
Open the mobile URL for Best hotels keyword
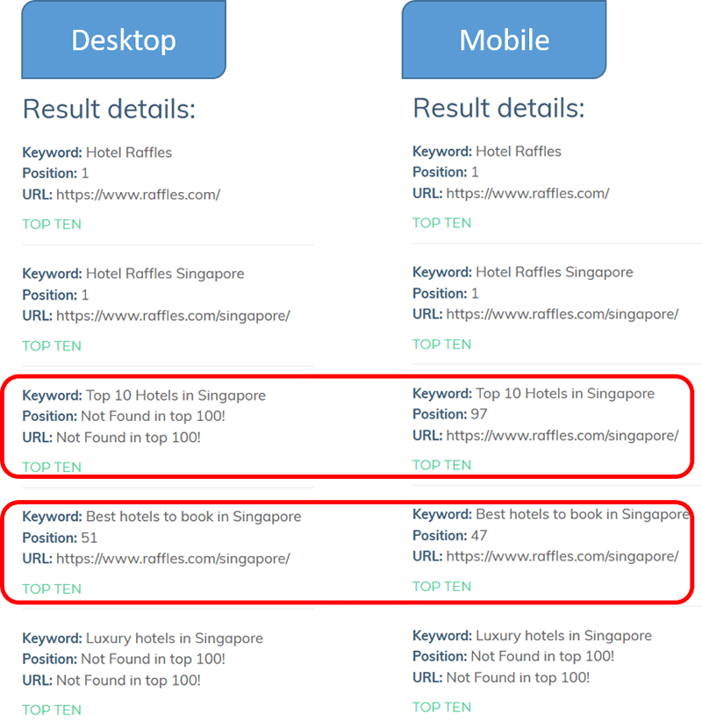pos(562,556)
